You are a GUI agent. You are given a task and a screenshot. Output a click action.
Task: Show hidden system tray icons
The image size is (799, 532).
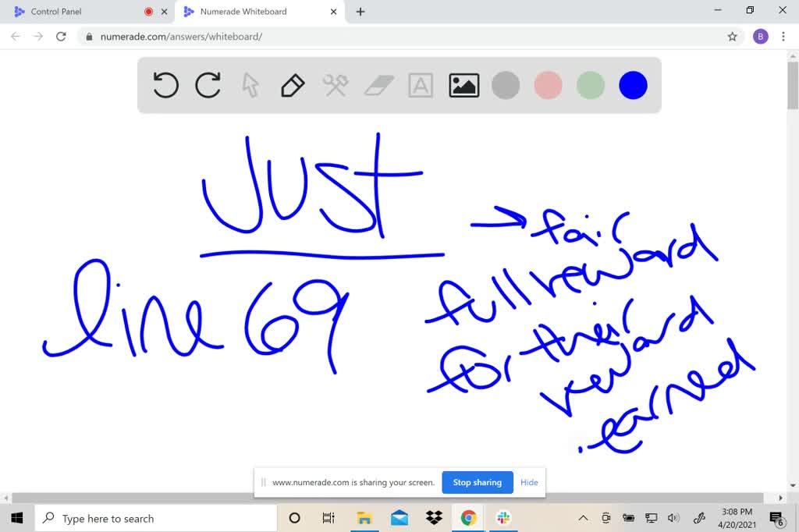click(583, 518)
